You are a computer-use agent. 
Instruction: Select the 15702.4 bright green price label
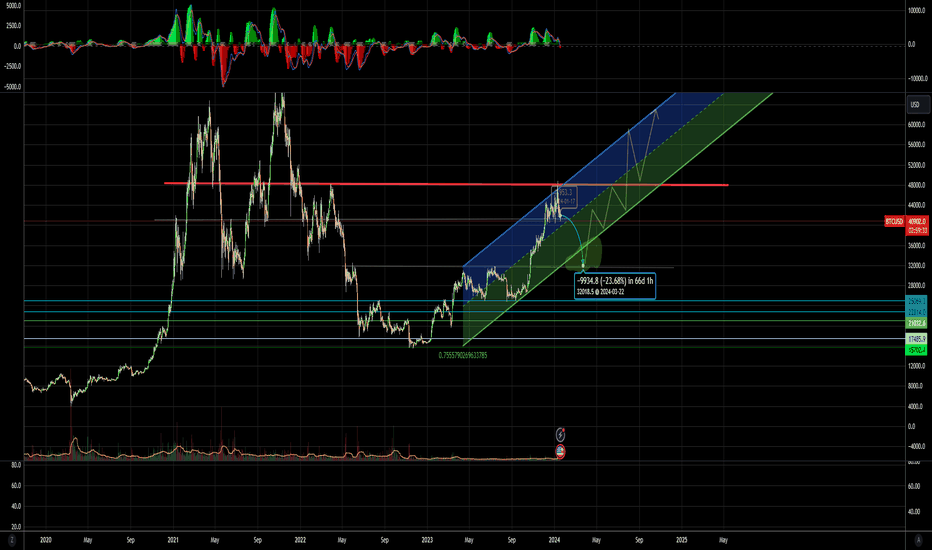coord(917,350)
